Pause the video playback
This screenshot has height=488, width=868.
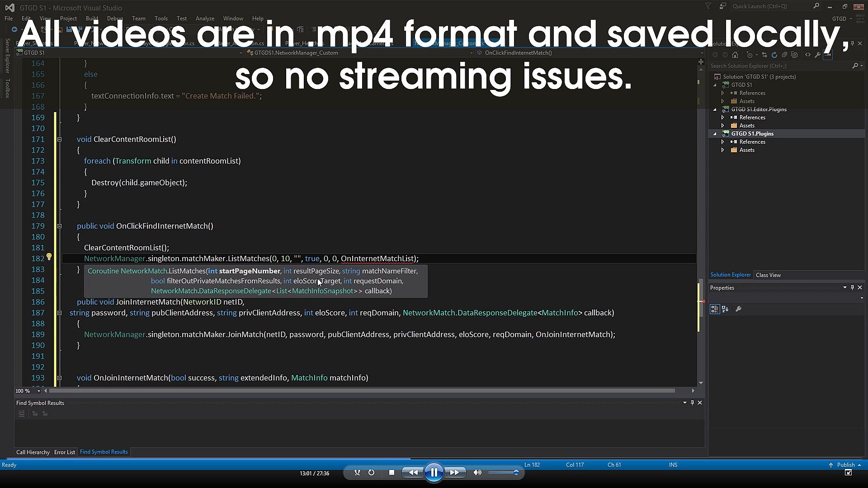click(434, 473)
